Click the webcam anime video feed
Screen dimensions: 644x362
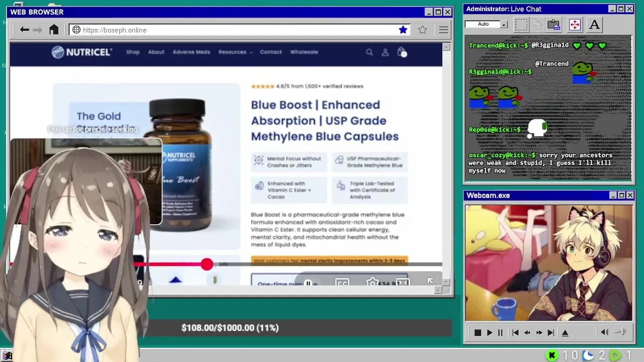tap(549, 262)
